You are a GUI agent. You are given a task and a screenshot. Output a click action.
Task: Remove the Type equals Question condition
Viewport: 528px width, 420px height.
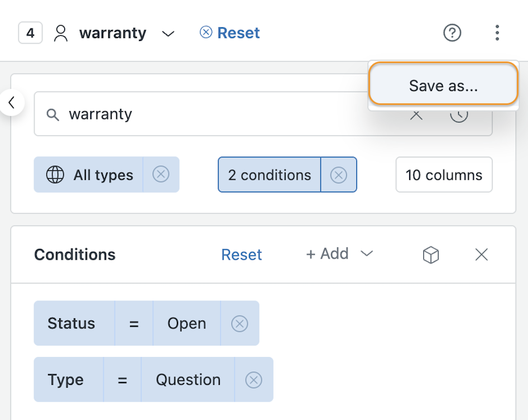click(x=253, y=380)
